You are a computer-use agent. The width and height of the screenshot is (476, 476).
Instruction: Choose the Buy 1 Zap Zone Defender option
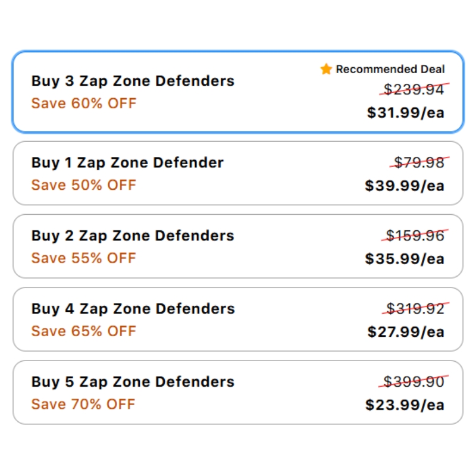tap(127, 162)
